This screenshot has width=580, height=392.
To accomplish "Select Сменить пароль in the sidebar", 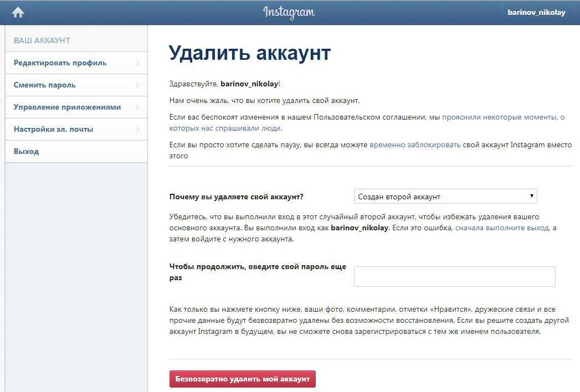I will [76, 85].
